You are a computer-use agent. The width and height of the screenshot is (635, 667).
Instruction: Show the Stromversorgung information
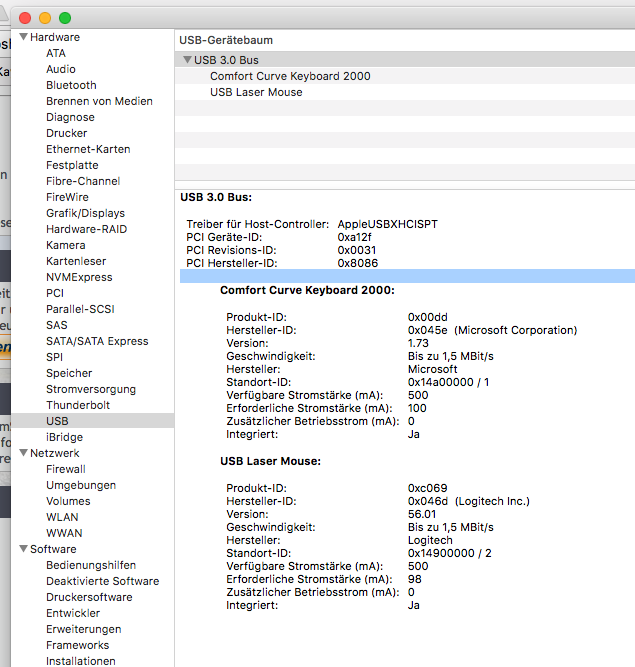point(90,389)
